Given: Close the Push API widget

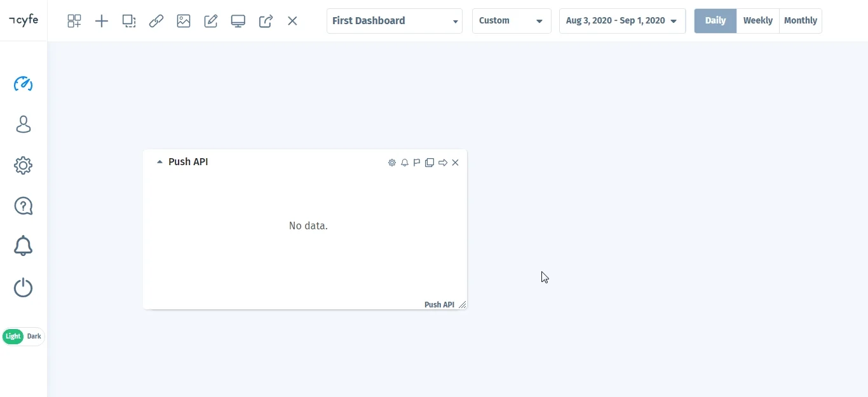Looking at the screenshot, I should tap(456, 163).
